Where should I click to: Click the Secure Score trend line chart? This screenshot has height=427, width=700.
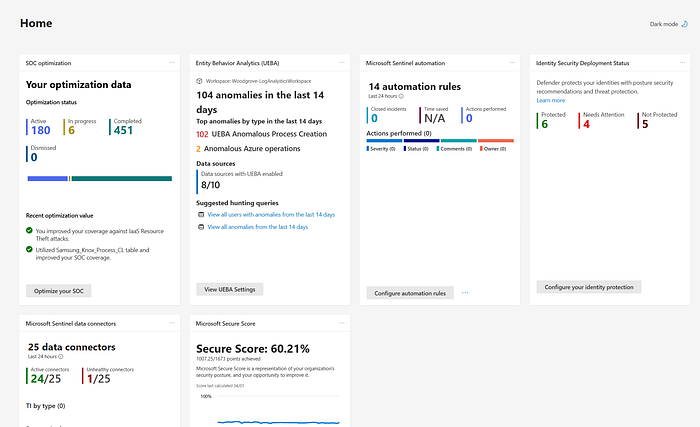click(278, 422)
